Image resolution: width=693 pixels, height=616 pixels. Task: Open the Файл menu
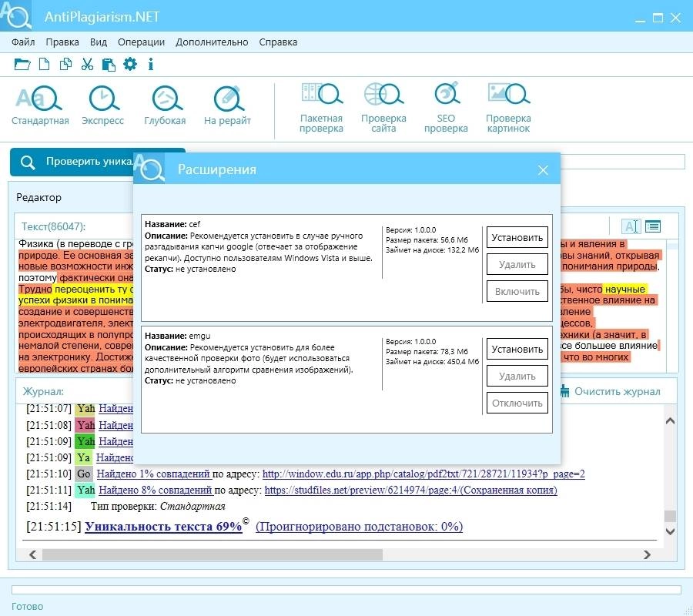click(x=23, y=42)
